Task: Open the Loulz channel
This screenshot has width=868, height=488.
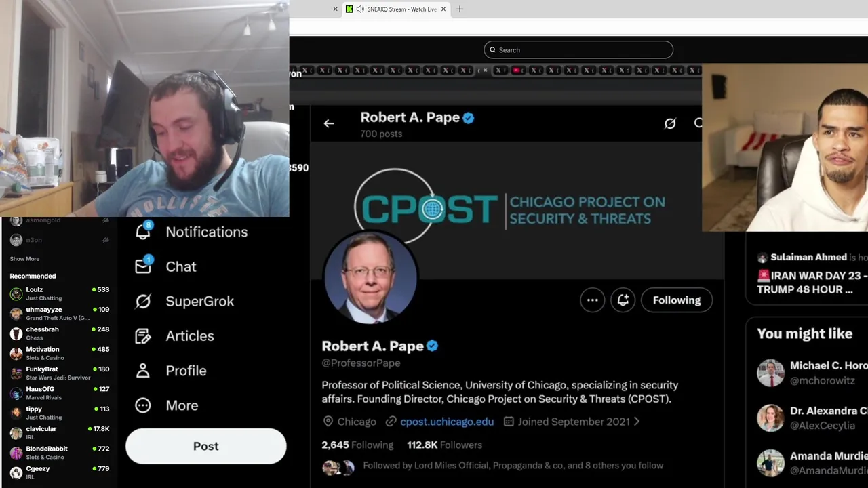Action: click(60, 293)
